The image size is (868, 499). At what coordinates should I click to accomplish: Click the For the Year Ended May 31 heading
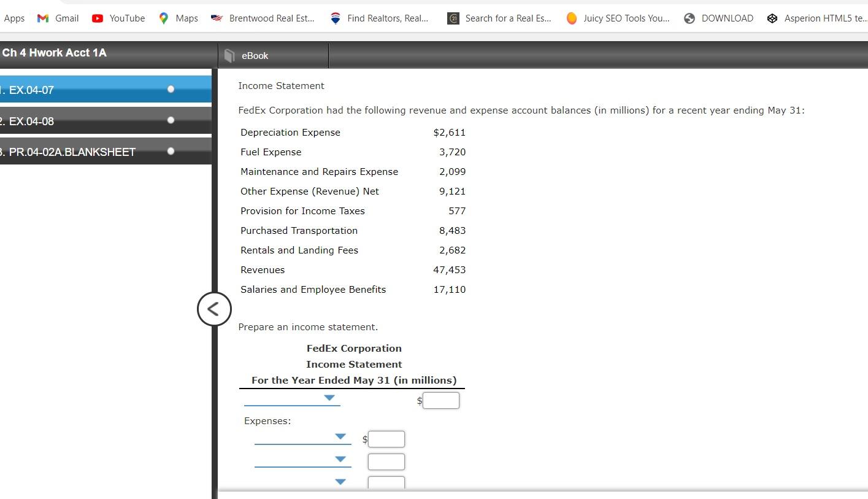point(354,381)
